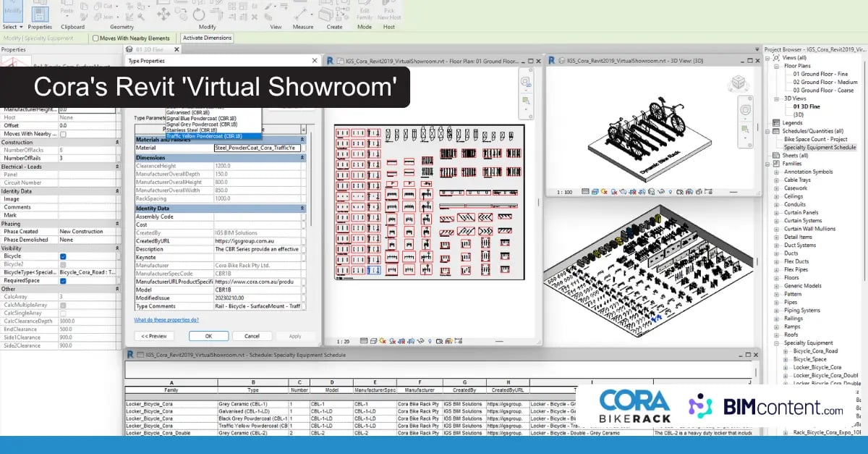
Task: Tick Moves With Nearby Elements in the options bar
Action: 95,38
